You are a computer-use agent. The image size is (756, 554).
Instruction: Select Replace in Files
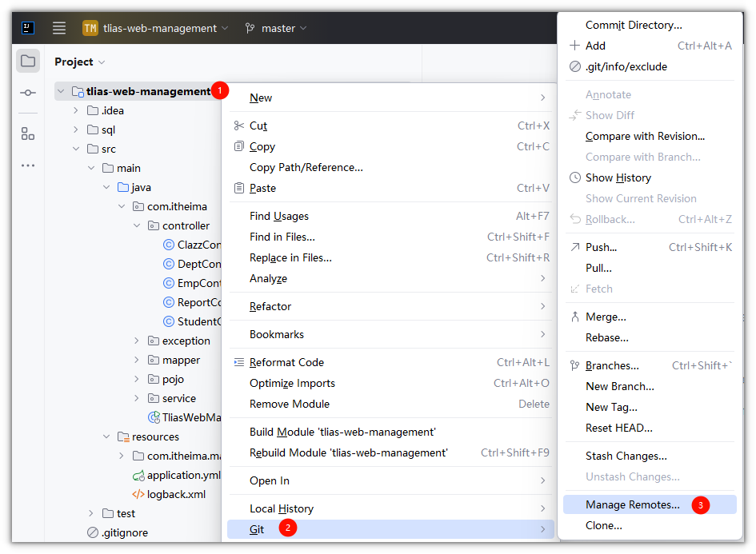[391, 257]
